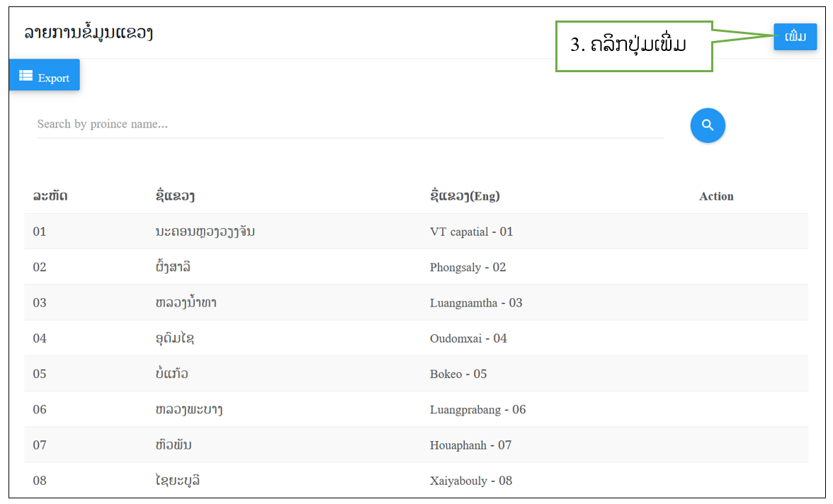Screen dimensions: 833x504
Task: Click the ຊື່ແຂວງ(Eng) column header
Action: pos(465,196)
